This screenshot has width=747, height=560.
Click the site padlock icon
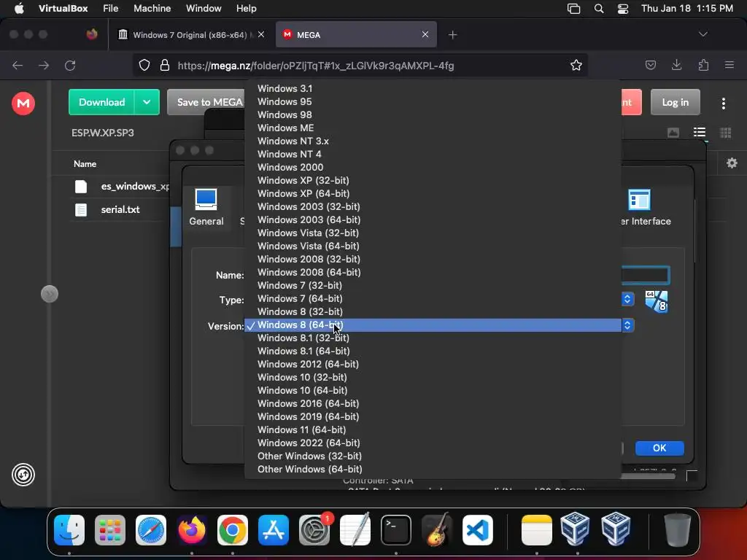(164, 65)
